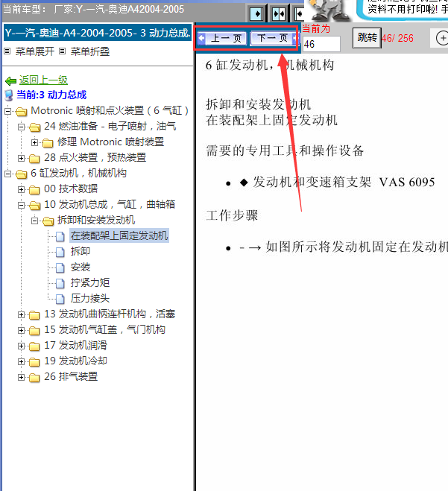Click the folder icon beside 19 发动机冷却
The width and height of the screenshot is (448, 491).
click(x=34, y=362)
